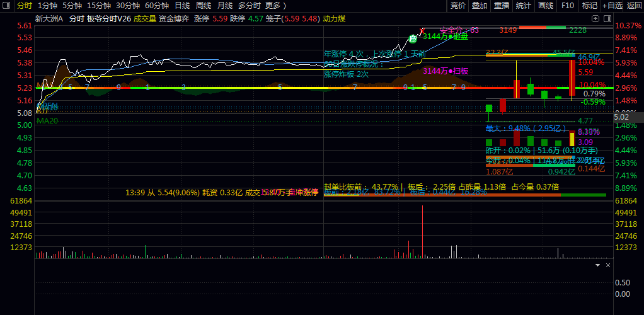The width and height of the screenshot is (644, 315).
Task: Add stock via +自选 button
Action: pos(612,5)
